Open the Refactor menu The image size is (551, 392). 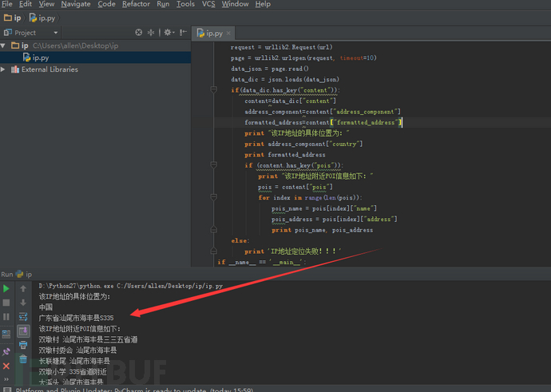(x=136, y=4)
